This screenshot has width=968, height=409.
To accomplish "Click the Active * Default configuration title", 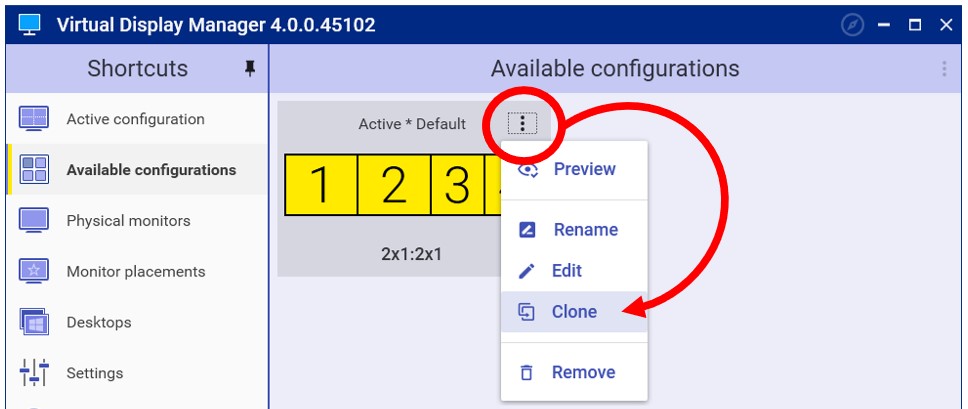I will [412, 124].
